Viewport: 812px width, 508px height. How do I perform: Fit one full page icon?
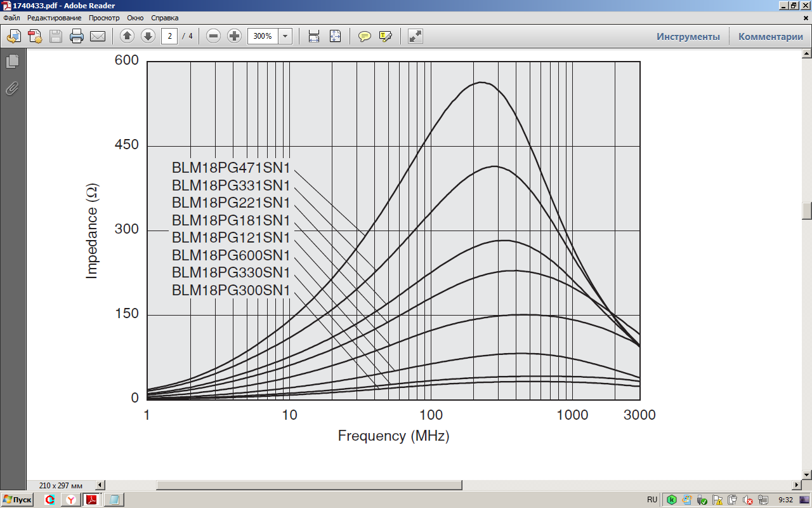point(335,36)
